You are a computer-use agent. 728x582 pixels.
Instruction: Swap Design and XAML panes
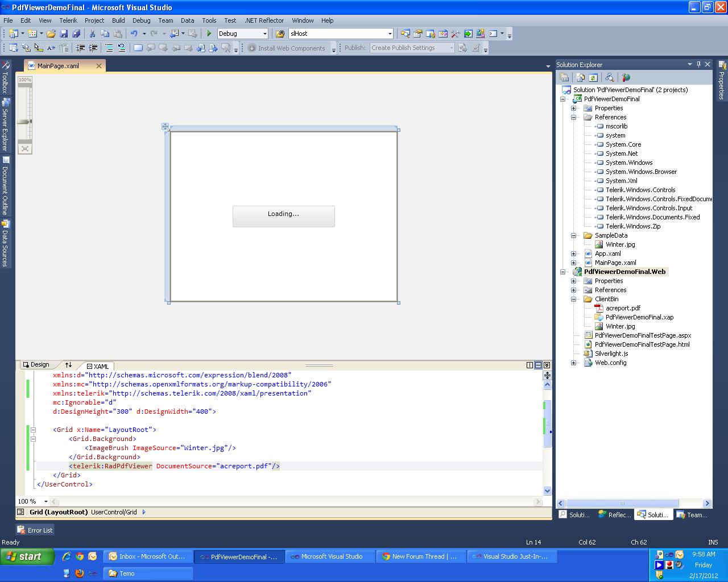click(68, 365)
